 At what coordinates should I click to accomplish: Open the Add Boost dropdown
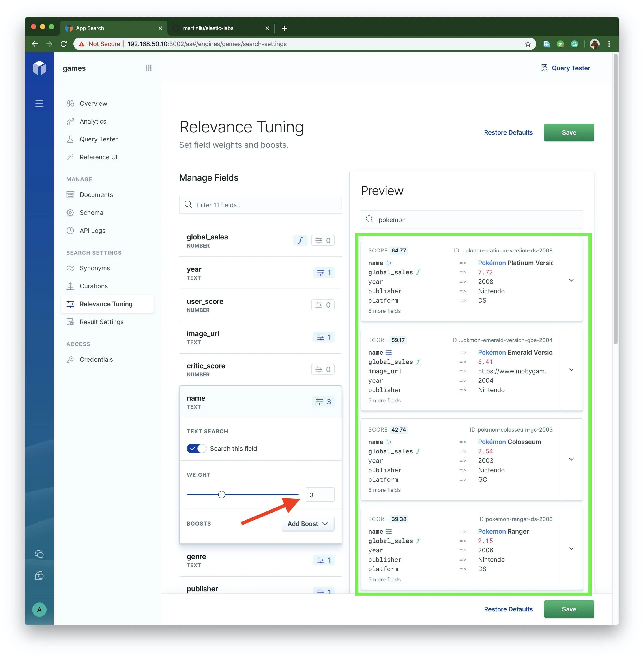308,523
